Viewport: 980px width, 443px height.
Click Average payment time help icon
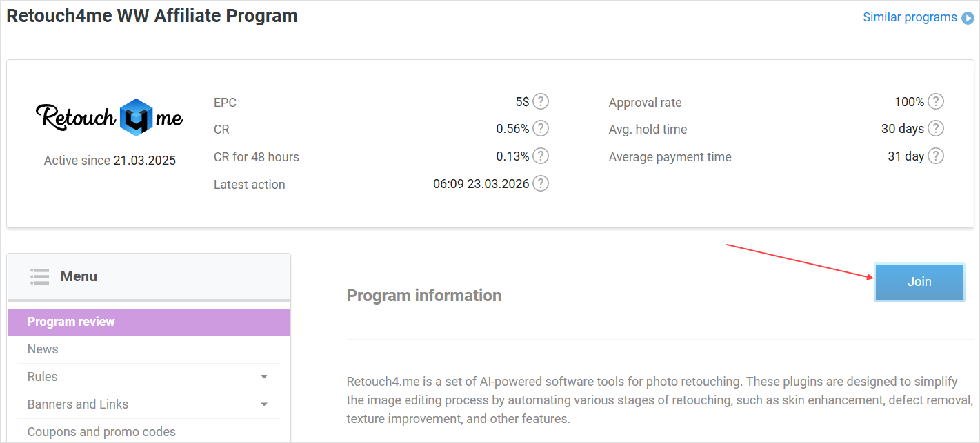click(x=935, y=156)
